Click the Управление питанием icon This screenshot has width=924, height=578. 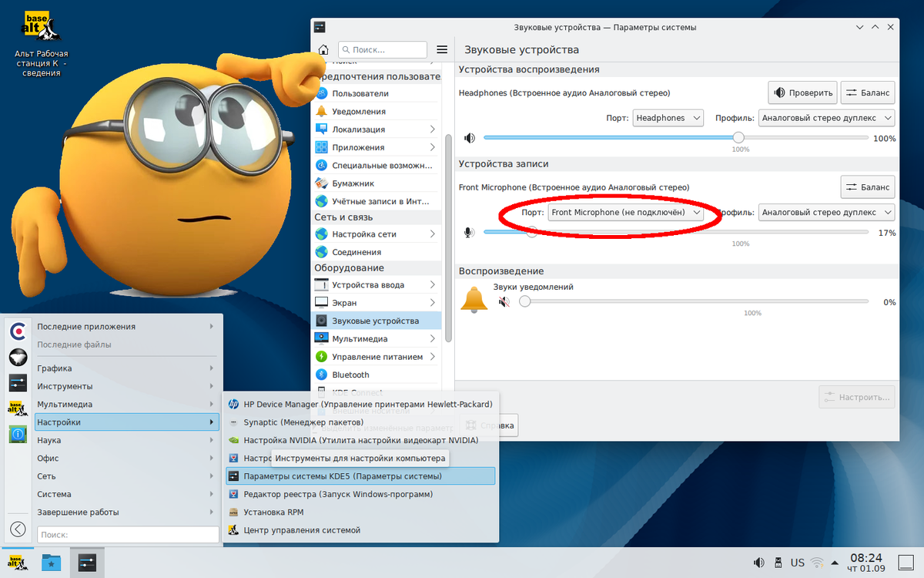point(322,357)
